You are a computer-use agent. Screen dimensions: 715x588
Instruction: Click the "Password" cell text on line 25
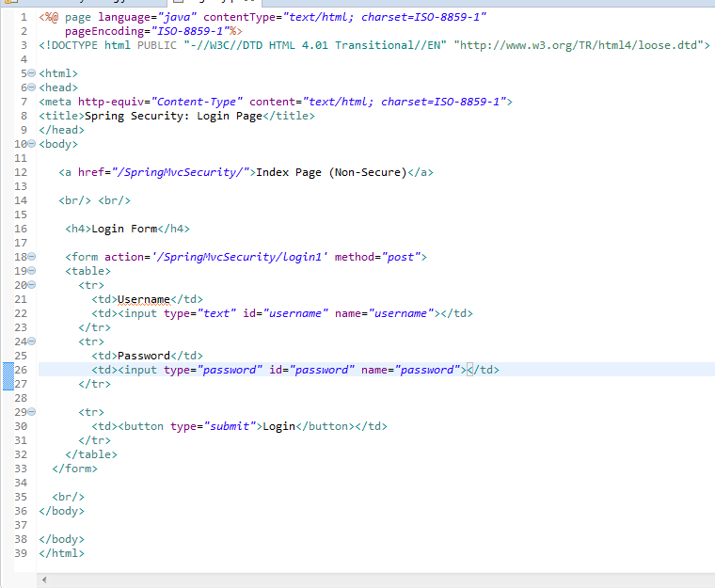pos(144,356)
